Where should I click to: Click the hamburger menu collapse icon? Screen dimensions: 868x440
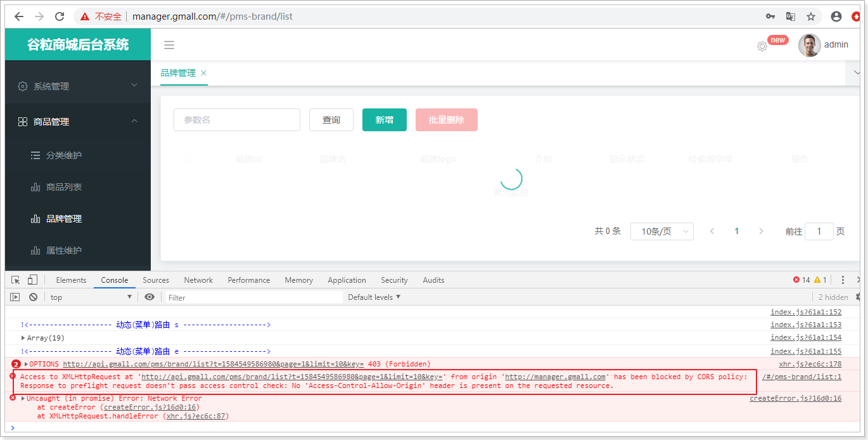169,45
